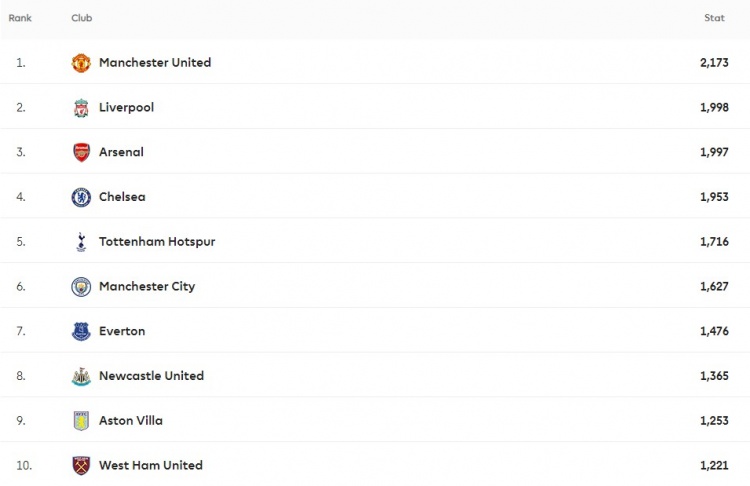Open the Tottenham Hotspur club link
Image resolution: width=750 pixels, height=486 pixels.
[157, 242]
